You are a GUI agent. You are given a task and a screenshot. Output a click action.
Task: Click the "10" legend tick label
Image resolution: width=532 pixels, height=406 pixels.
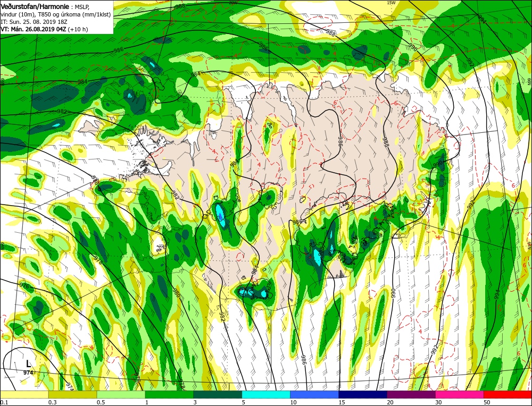coord(294,402)
